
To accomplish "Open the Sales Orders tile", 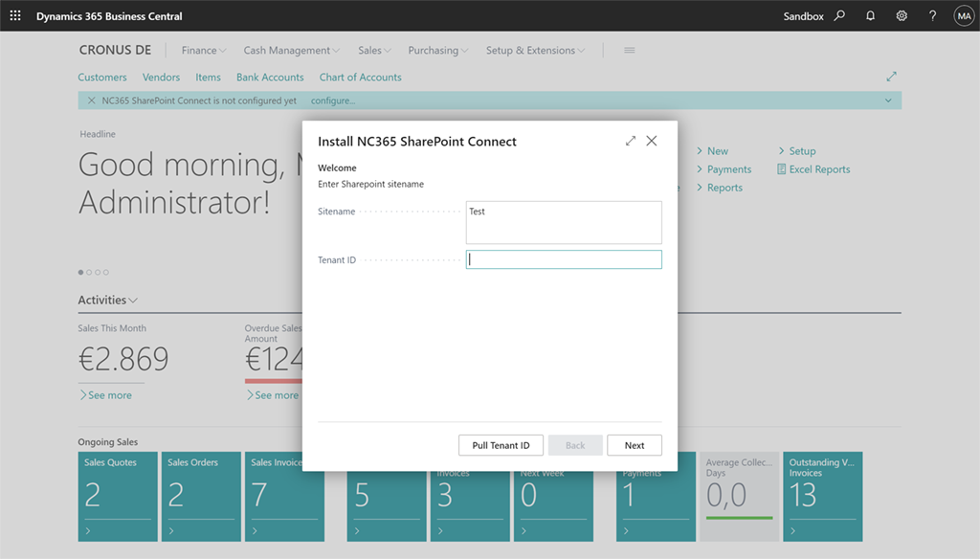I will tap(201, 497).
